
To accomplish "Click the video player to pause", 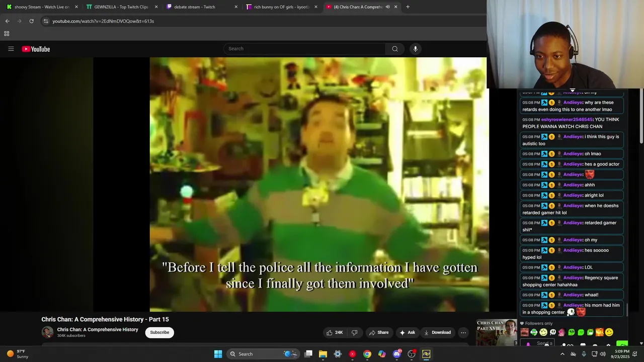I will coord(319,185).
